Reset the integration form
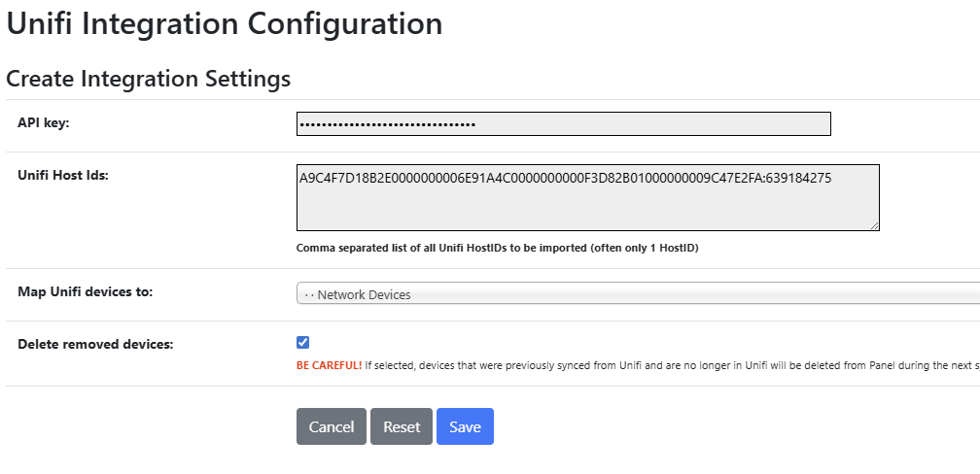This screenshot has height=474, width=980. click(402, 426)
